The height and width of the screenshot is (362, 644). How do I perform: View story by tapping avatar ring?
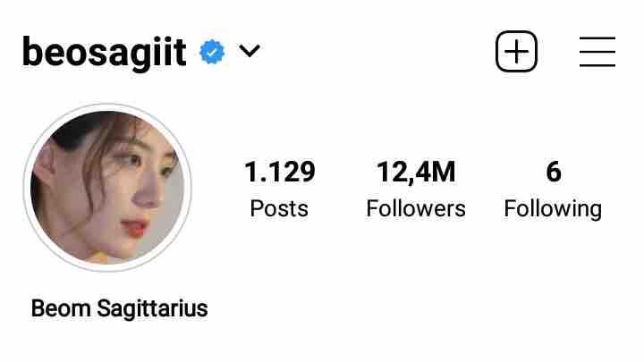pos(107,188)
